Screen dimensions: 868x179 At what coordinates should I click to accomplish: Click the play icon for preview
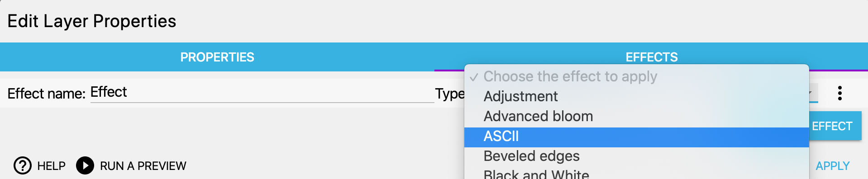click(85, 165)
